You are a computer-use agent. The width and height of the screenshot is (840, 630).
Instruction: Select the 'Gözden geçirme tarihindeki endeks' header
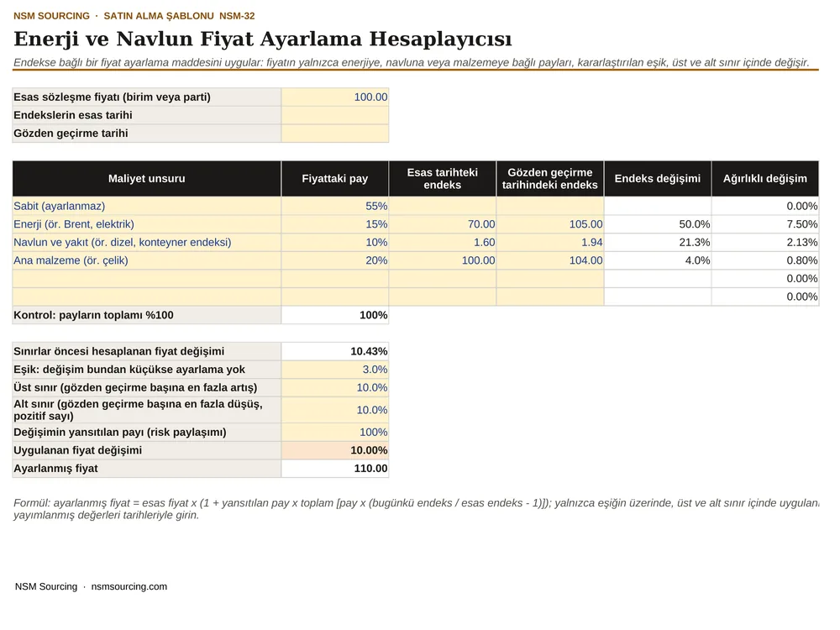click(x=550, y=178)
